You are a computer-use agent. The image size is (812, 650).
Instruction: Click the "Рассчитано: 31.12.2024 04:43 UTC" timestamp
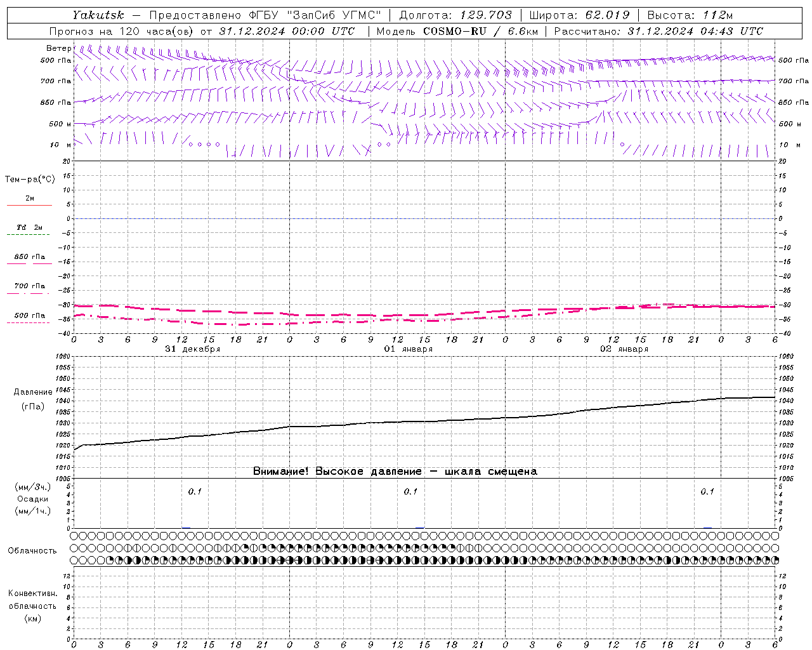(x=658, y=31)
